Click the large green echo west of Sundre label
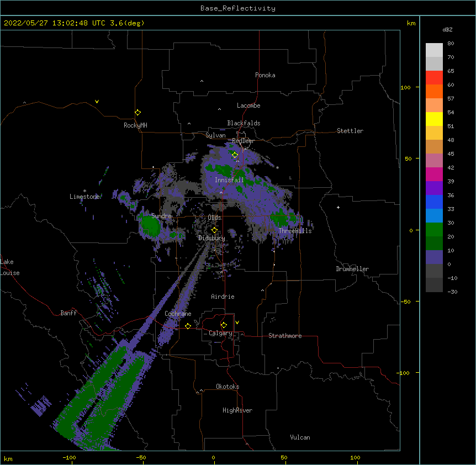The image size is (476, 465). (150, 225)
